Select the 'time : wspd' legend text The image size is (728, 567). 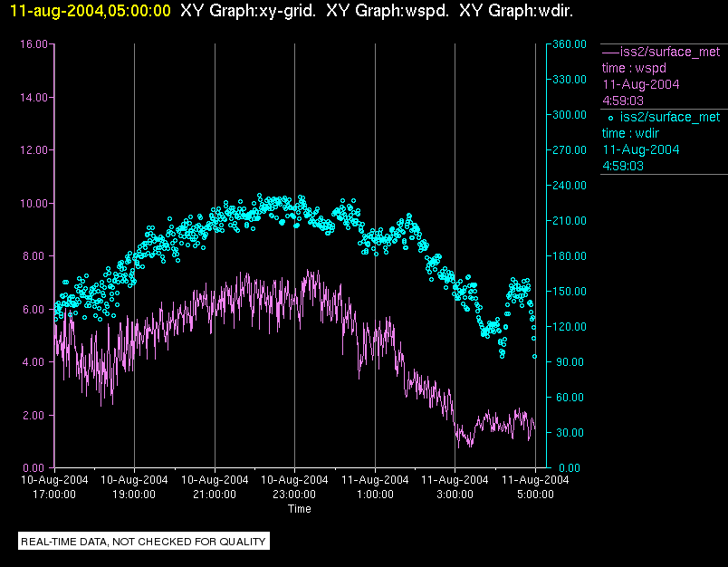tap(634, 68)
